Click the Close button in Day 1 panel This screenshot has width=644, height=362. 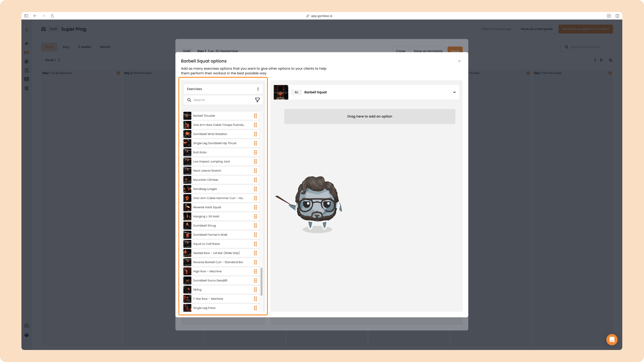400,50
